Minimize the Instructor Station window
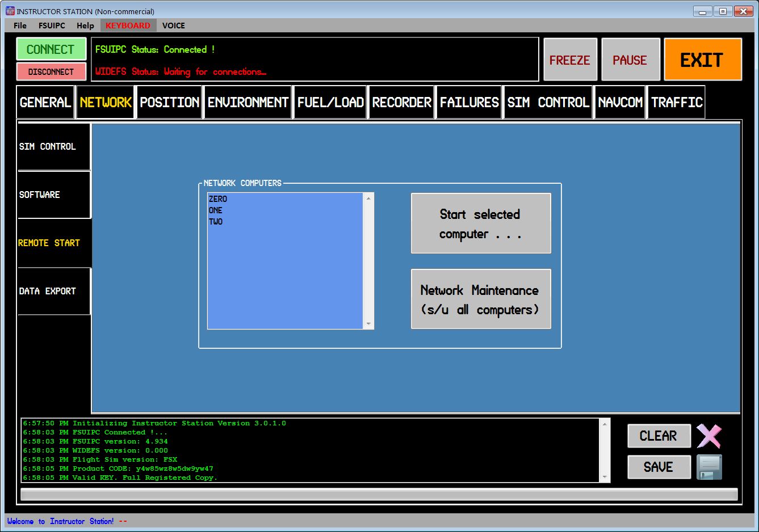The height and width of the screenshot is (532, 759). (x=703, y=11)
